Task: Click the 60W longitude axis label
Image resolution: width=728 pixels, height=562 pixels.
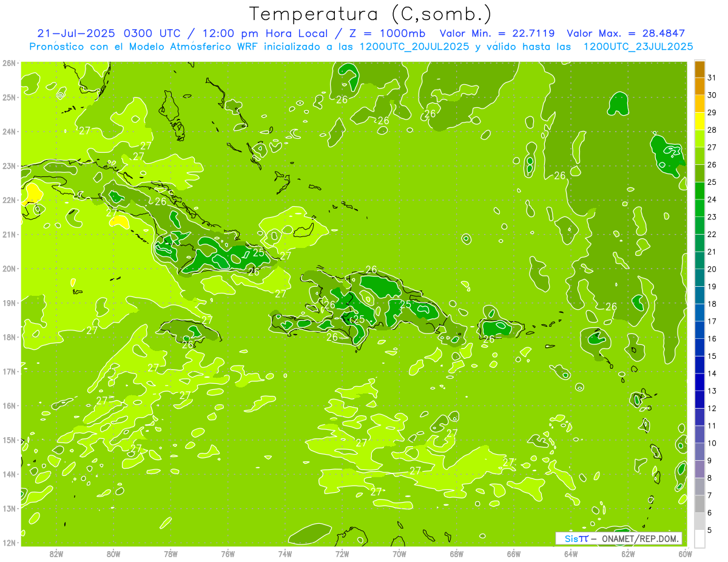Action: 686,554
